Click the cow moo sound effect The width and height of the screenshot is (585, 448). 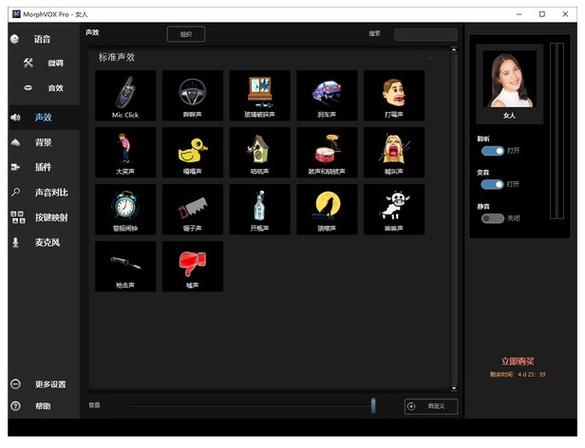tap(394, 209)
